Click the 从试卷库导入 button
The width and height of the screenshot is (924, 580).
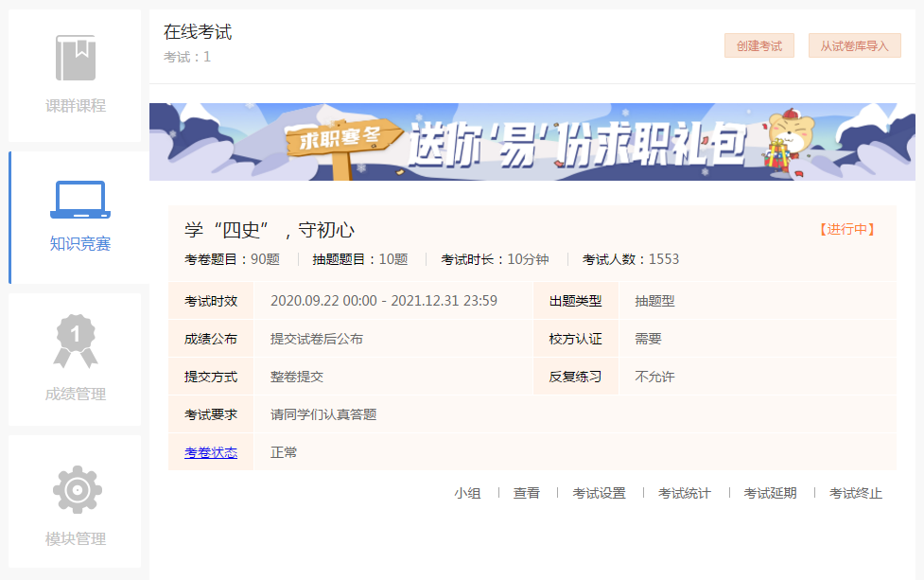click(x=854, y=45)
